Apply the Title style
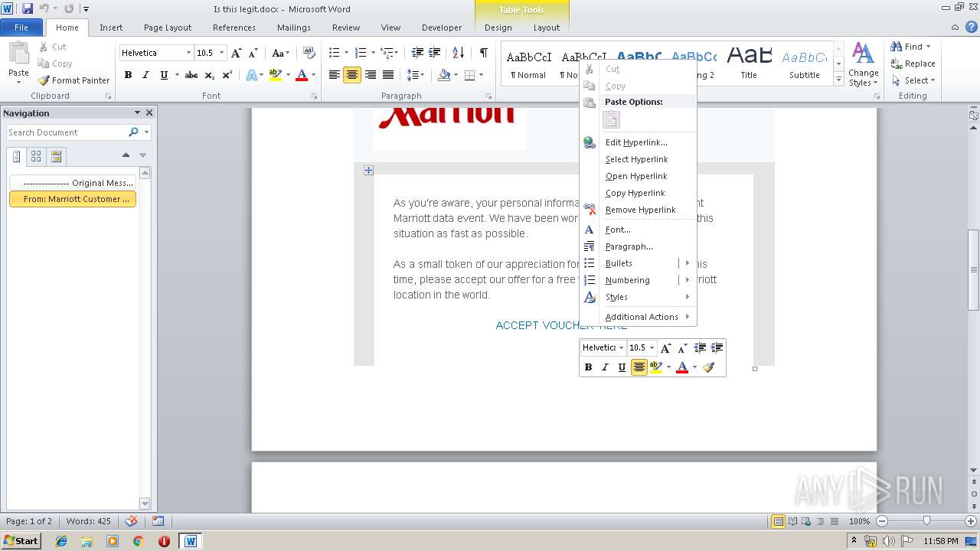The image size is (980, 551). [x=749, y=64]
